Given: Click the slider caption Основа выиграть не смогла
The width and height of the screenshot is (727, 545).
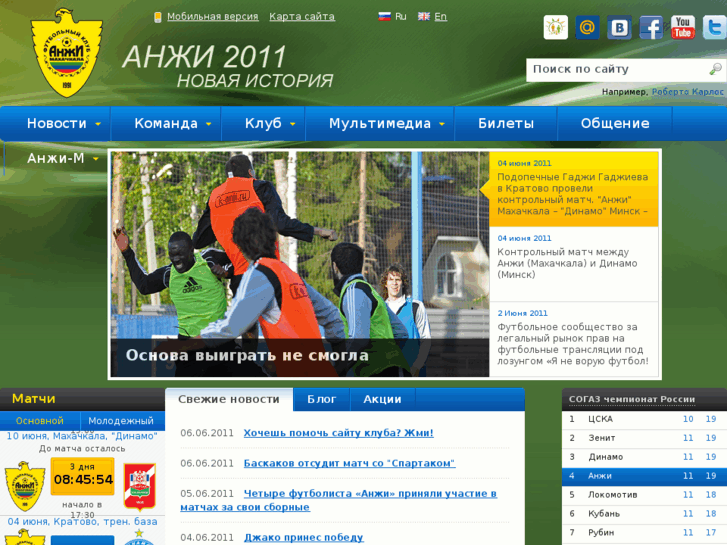Looking at the screenshot, I should (x=247, y=356).
